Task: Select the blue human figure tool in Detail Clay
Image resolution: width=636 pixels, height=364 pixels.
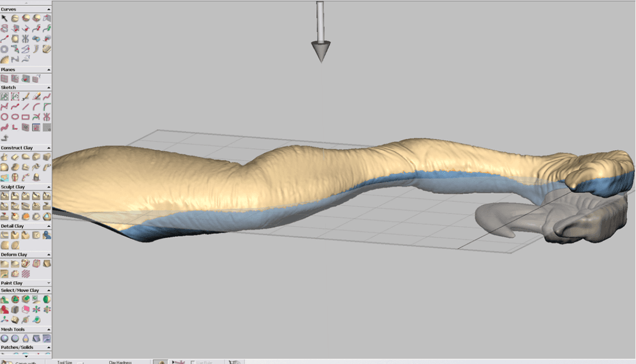Action: click(47, 236)
